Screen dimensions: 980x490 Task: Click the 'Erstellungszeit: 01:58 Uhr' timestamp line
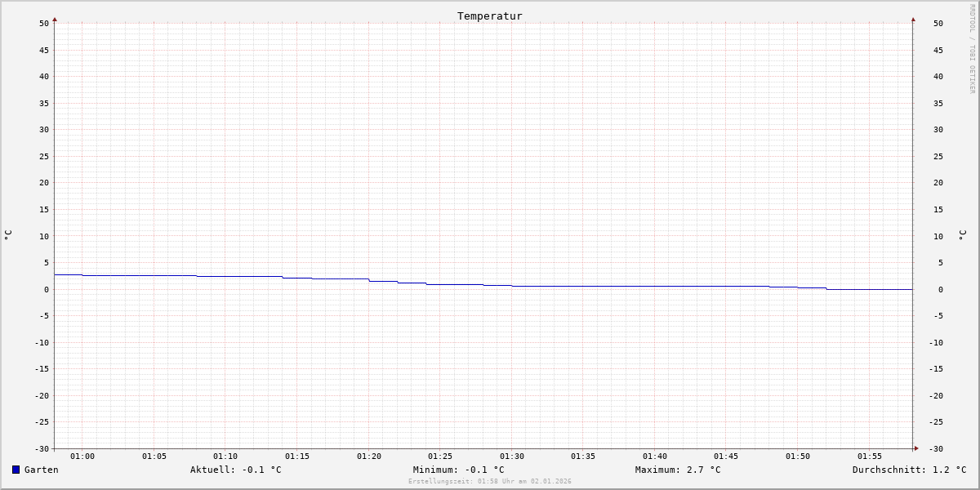coord(490,481)
